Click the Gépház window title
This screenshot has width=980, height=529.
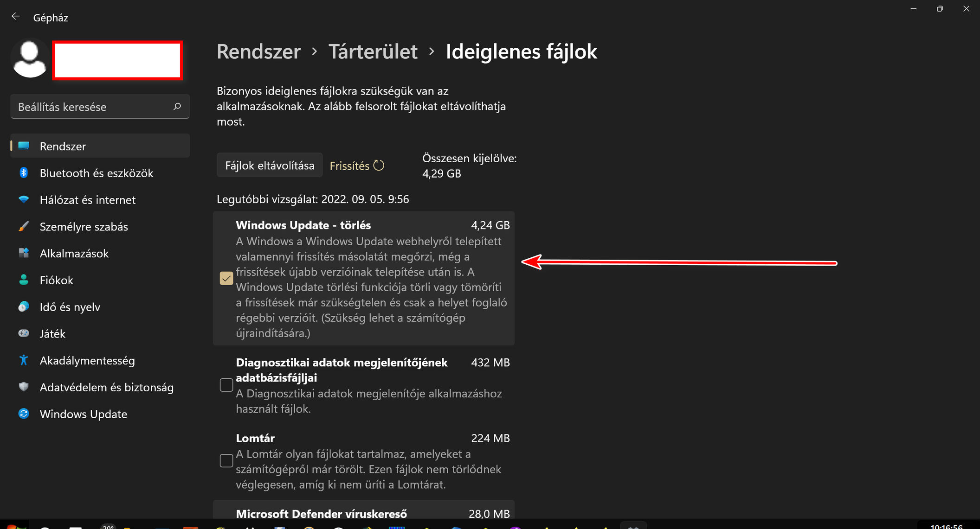51,18
